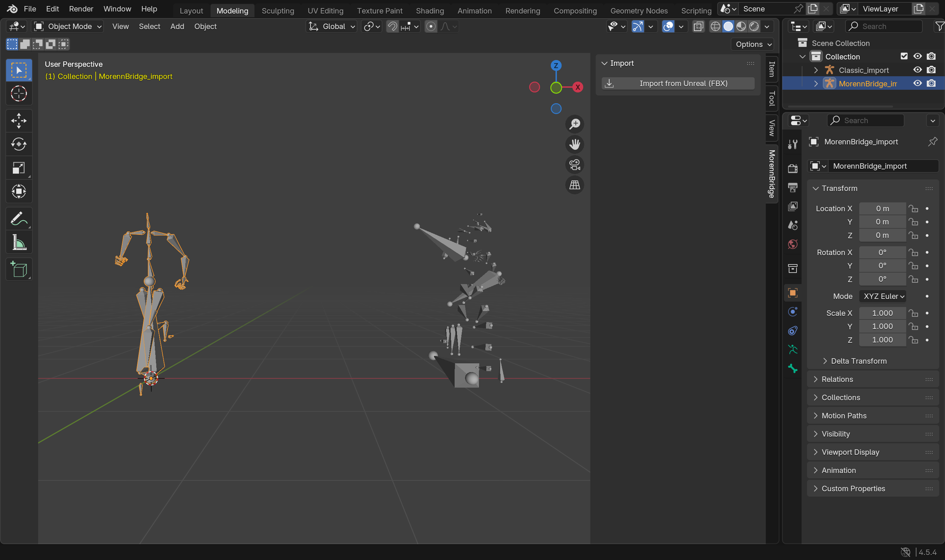Select the Measure tool
This screenshot has height=560, width=945.
[19, 242]
